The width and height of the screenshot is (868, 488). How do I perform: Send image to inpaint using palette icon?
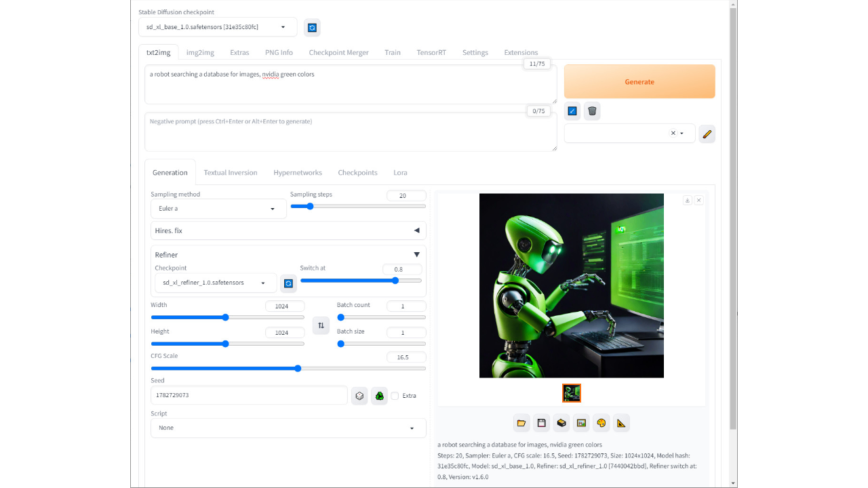[601, 422]
